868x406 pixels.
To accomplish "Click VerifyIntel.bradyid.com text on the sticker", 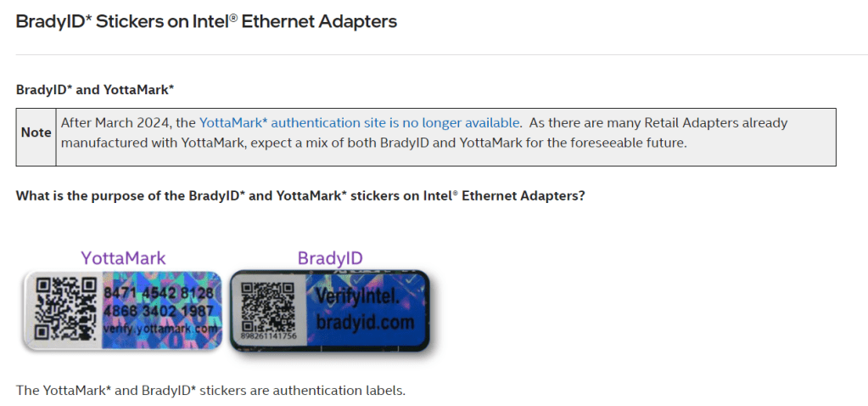I will click(x=365, y=309).
